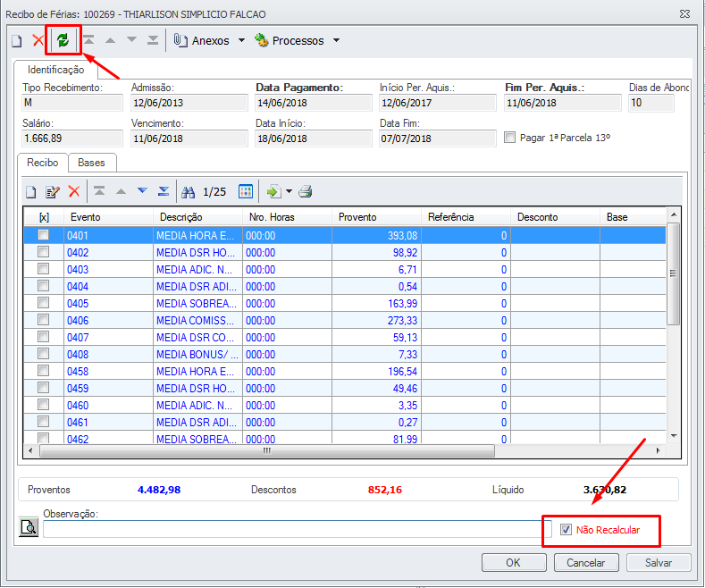Switch to the Identificação tab
Screen dimensions: 705x588
coord(55,70)
